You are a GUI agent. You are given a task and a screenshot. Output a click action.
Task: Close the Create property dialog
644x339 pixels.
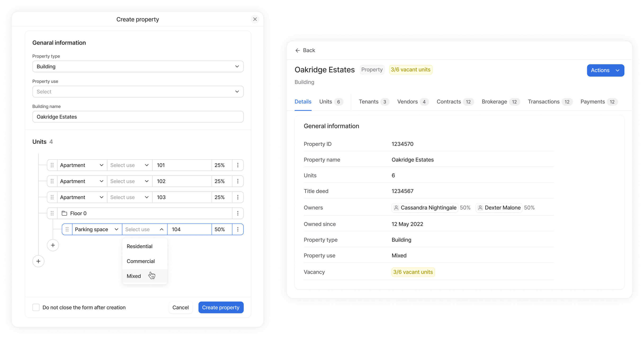click(255, 19)
